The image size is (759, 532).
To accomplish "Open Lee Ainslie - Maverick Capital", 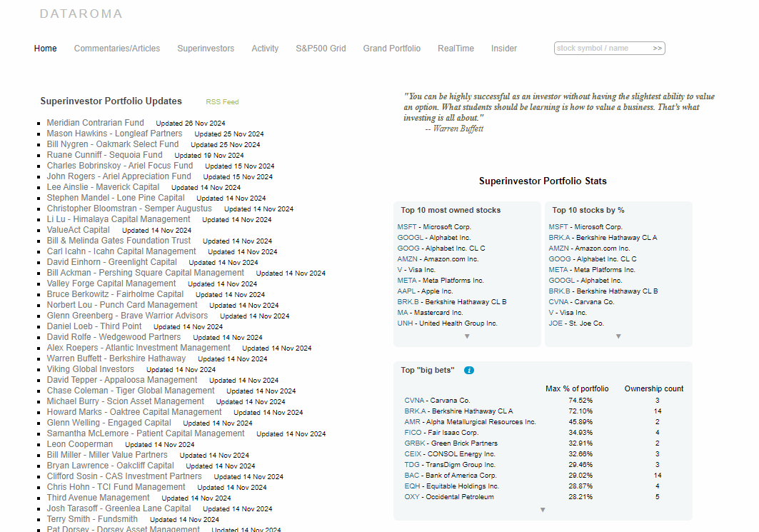I will (x=103, y=187).
